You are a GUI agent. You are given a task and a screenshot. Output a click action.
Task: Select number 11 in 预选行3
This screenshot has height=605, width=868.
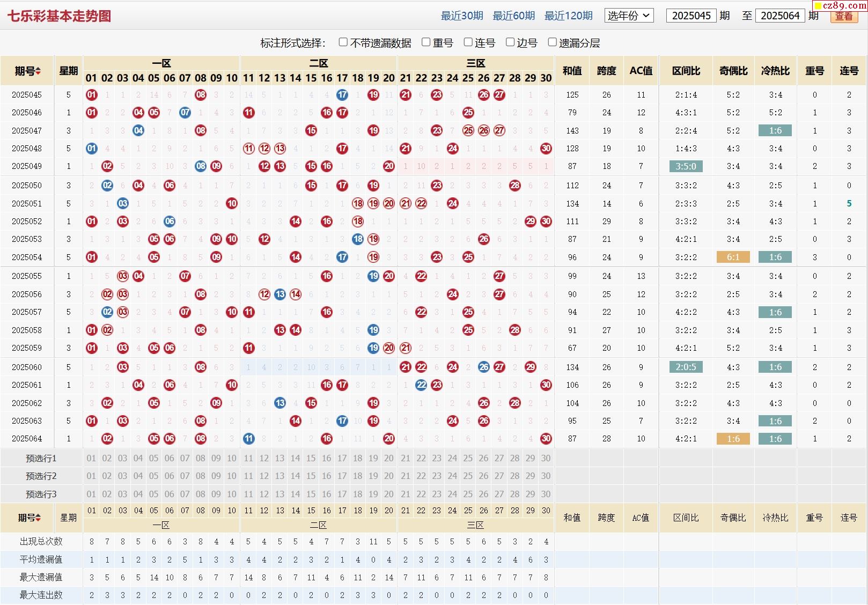click(x=248, y=495)
